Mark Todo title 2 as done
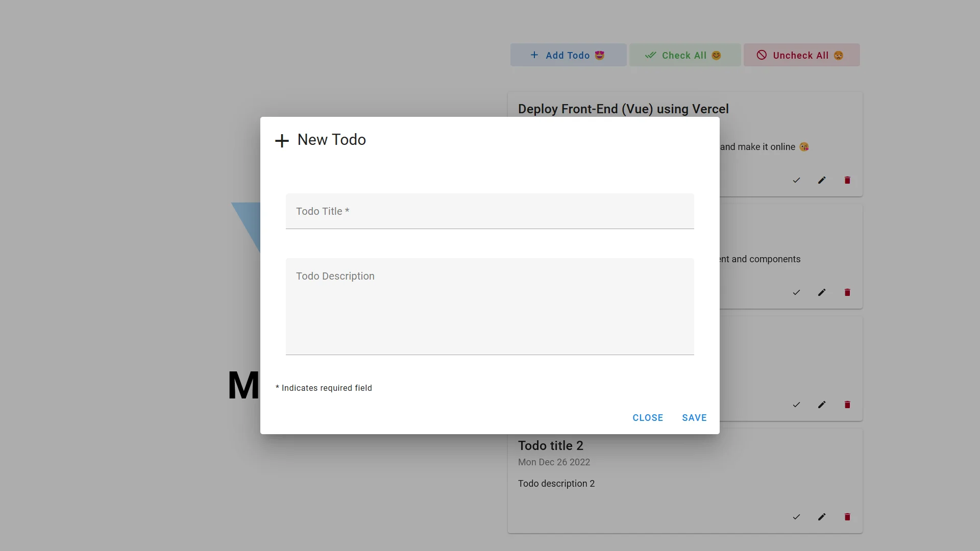This screenshot has height=551, width=980. [x=796, y=517]
